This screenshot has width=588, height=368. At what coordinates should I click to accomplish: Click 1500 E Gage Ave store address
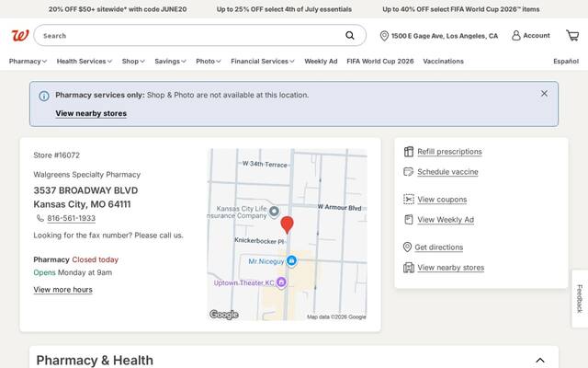[x=445, y=36]
